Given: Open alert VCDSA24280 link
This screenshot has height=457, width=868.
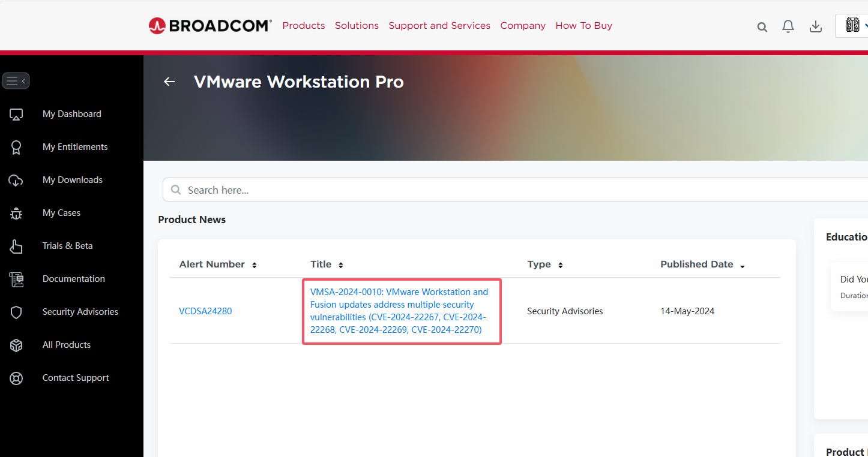Looking at the screenshot, I should [205, 311].
